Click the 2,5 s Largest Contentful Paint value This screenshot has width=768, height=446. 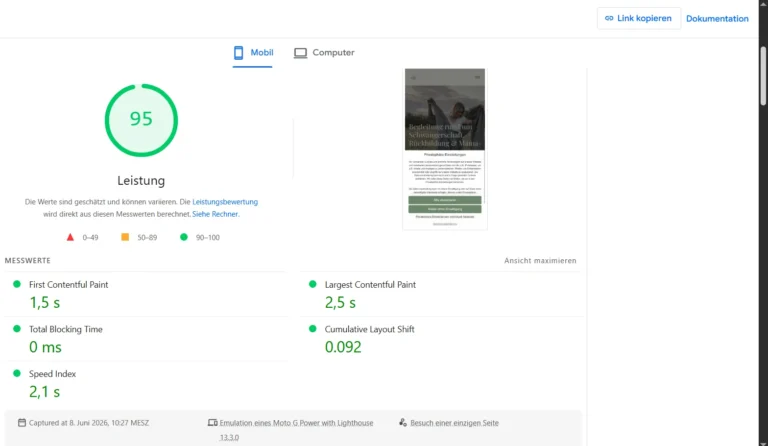pyautogui.click(x=340, y=303)
